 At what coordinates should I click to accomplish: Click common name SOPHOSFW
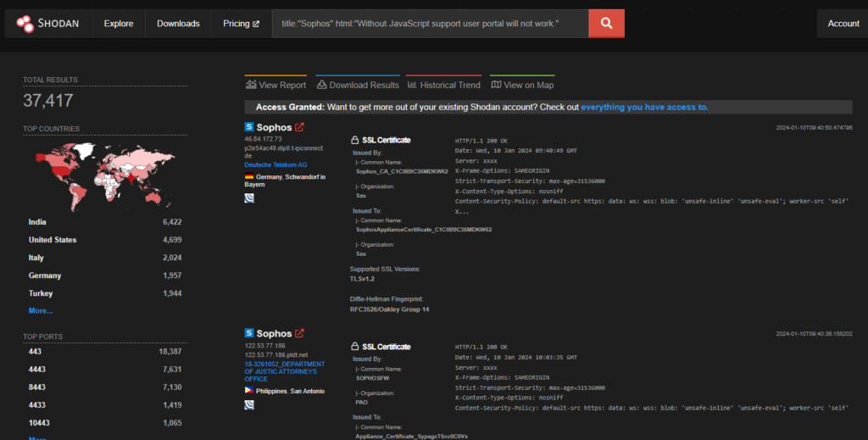(374, 378)
